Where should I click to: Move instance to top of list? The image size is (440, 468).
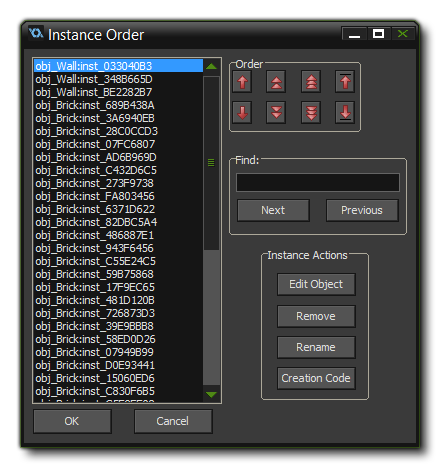pyautogui.click(x=345, y=82)
